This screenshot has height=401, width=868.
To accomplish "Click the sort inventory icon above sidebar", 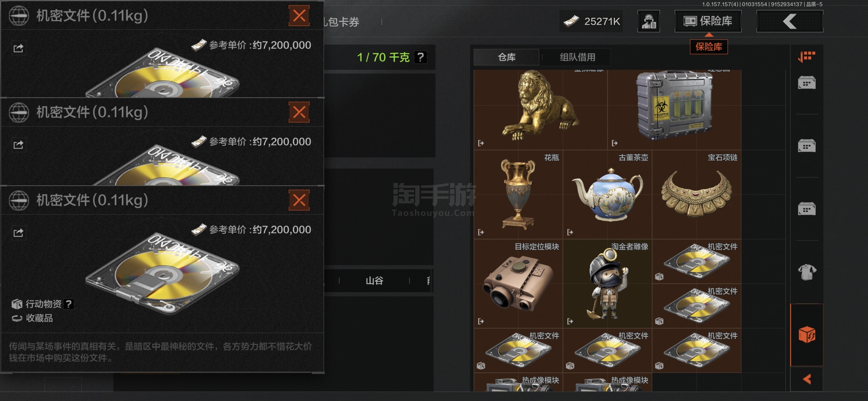I will 807,56.
